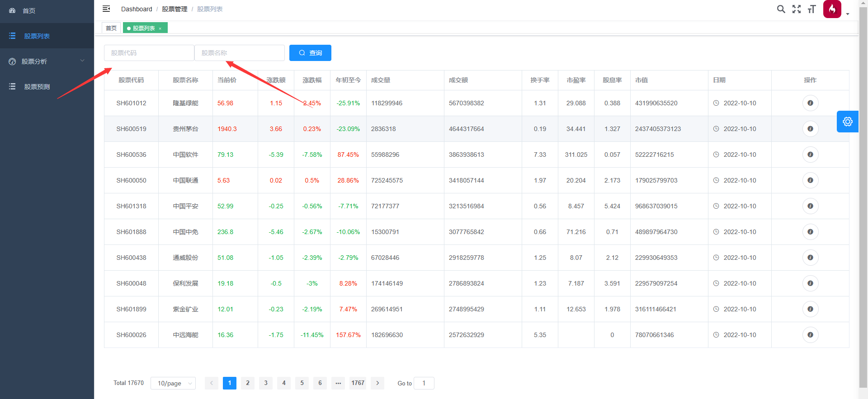868x399 pixels.
Task: Expand the 股票分析 submenu chevron
Action: (x=82, y=61)
